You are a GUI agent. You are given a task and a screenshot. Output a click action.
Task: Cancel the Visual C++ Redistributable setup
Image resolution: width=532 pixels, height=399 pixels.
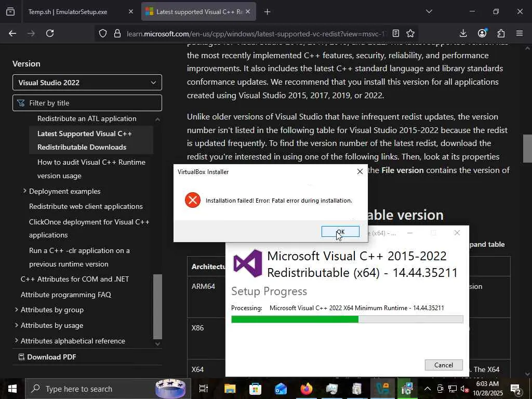pyautogui.click(x=444, y=365)
